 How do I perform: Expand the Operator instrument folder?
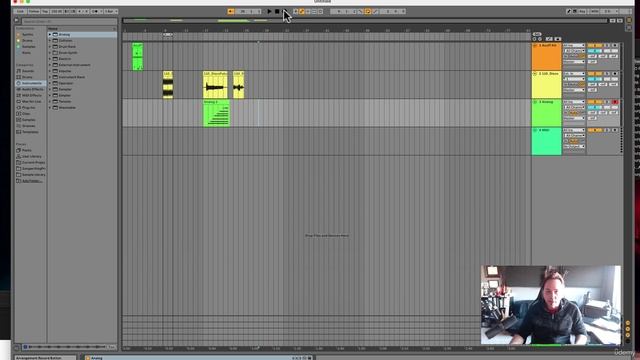[50, 83]
